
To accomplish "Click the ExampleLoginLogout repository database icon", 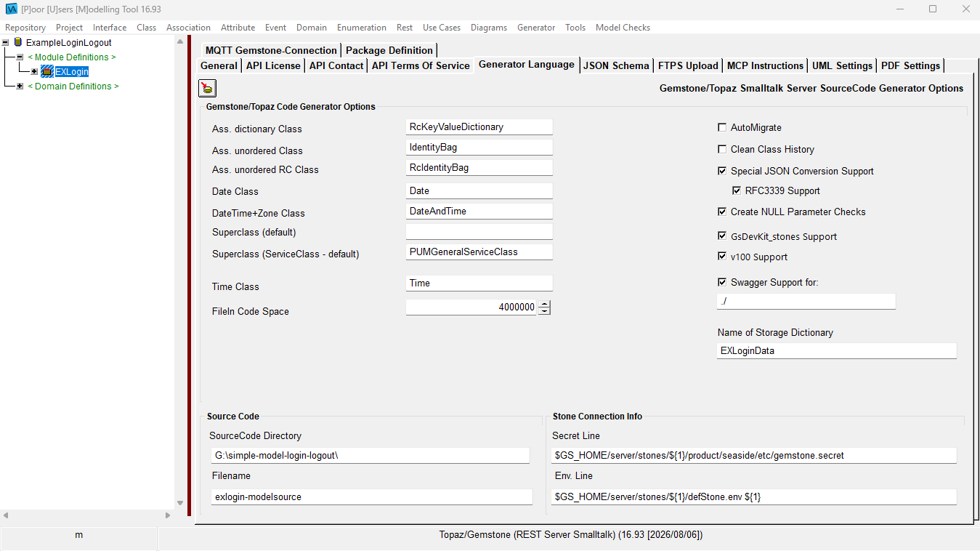I will click(18, 42).
